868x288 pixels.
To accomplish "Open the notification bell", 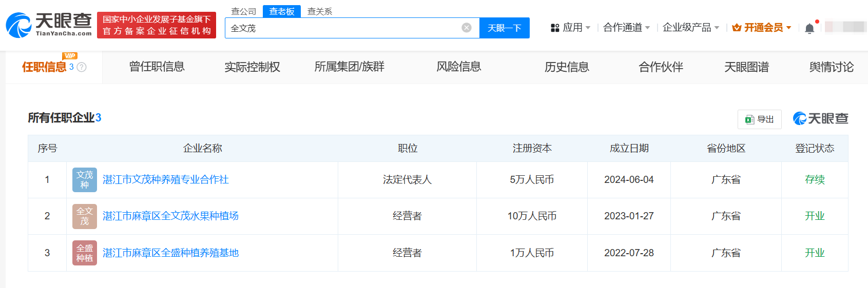I will click(809, 28).
